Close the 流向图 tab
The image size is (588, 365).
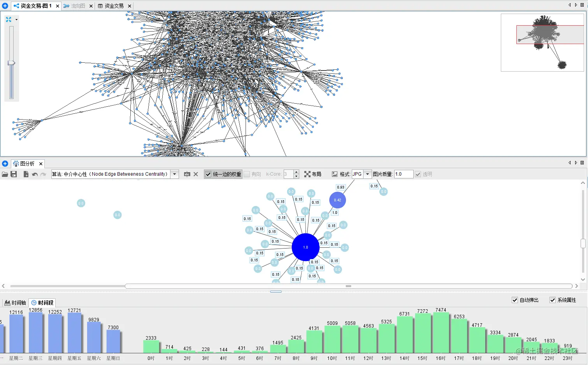(x=91, y=6)
